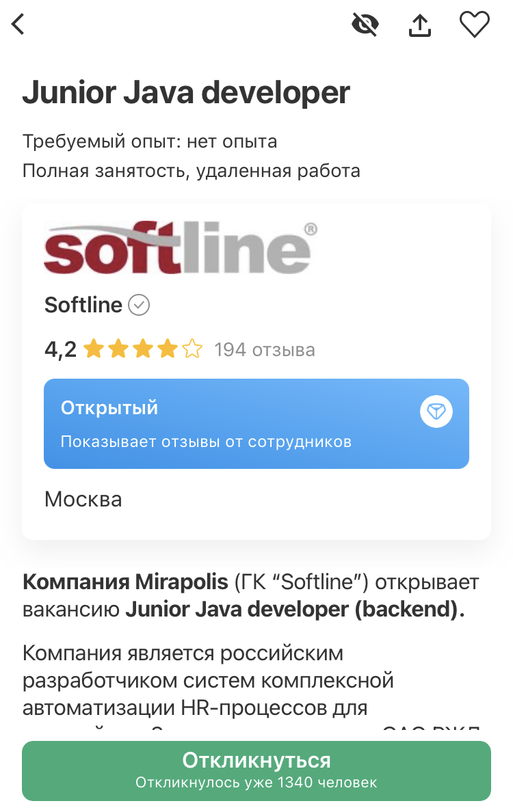Open the 194 отзыва reviews link
Viewport: 513px width, 812px height.
click(x=265, y=350)
